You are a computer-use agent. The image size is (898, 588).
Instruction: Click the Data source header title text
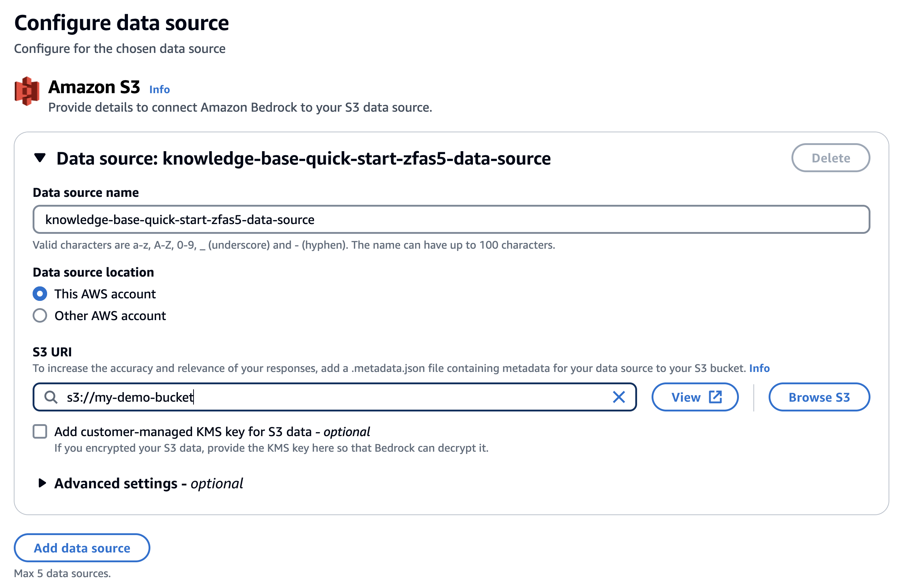pyautogui.click(x=303, y=158)
